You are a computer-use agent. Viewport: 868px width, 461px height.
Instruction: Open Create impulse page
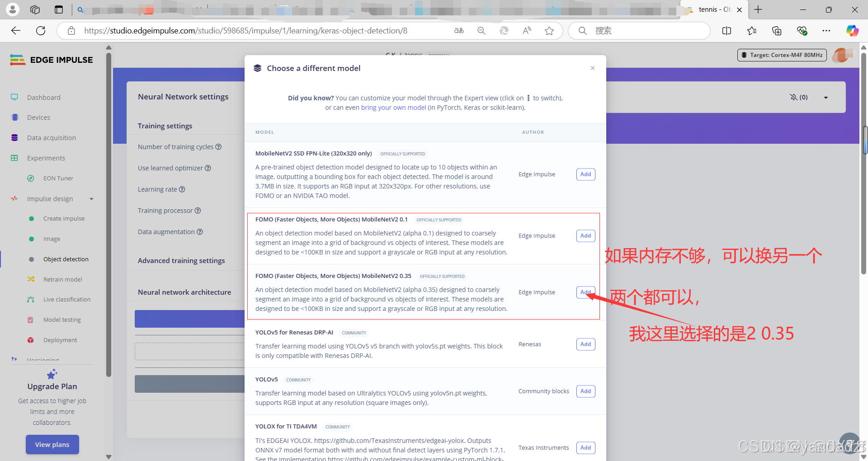point(64,219)
